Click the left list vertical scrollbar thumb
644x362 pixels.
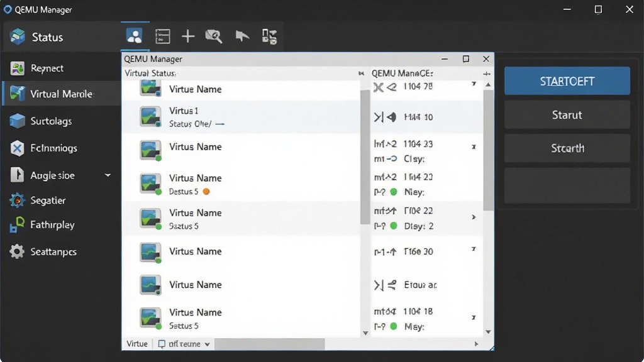[x=365, y=156]
